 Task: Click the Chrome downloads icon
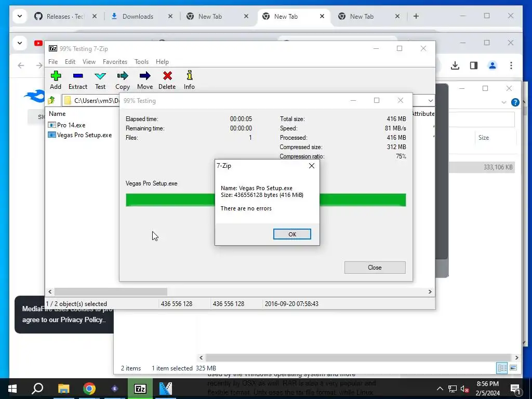tap(455, 65)
